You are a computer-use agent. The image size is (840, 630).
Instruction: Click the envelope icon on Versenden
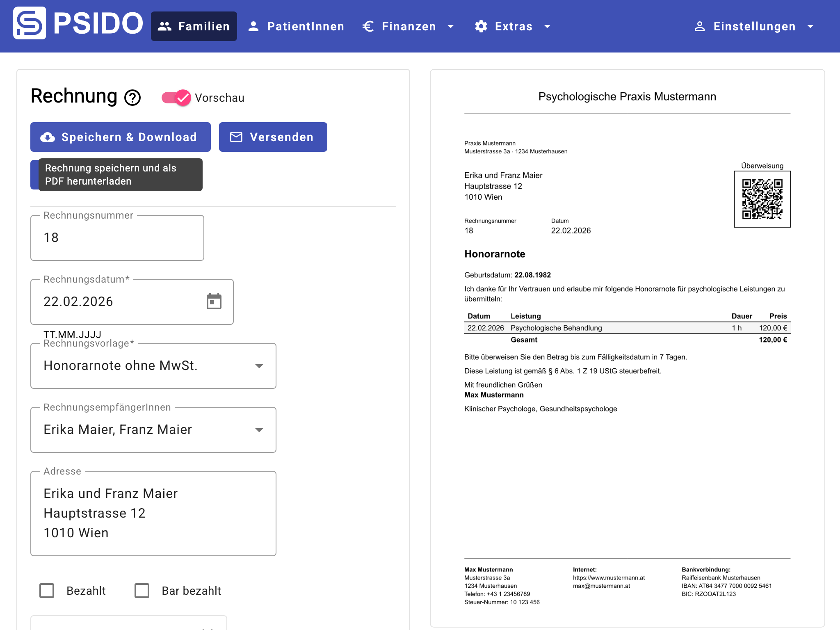[x=236, y=137]
